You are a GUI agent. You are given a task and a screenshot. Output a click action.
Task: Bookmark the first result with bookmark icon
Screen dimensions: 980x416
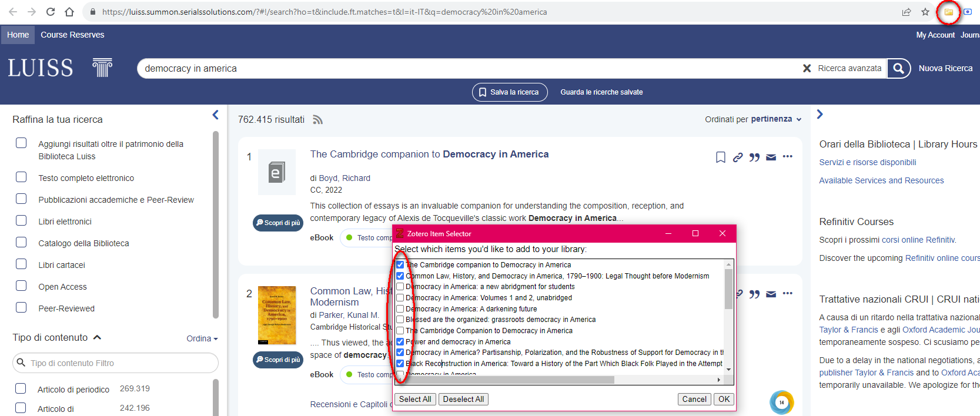(720, 157)
